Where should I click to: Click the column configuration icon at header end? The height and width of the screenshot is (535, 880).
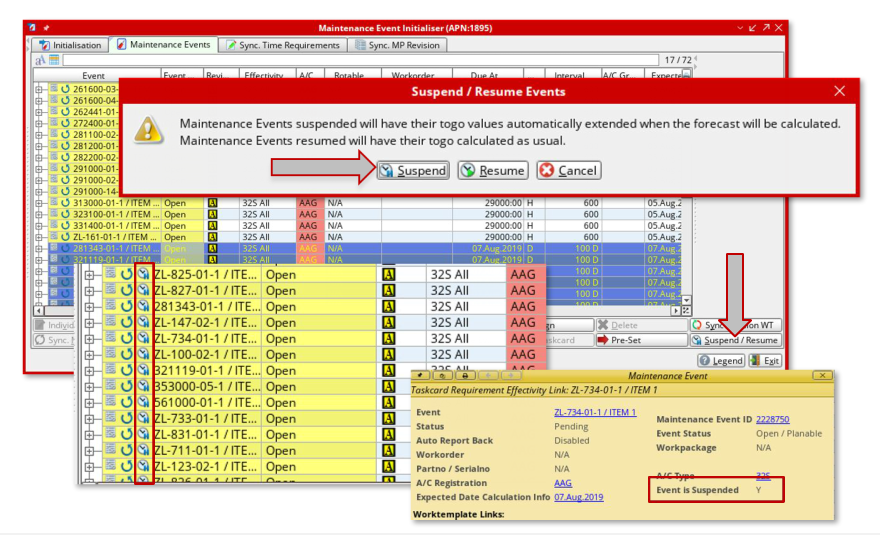[686, 75]
